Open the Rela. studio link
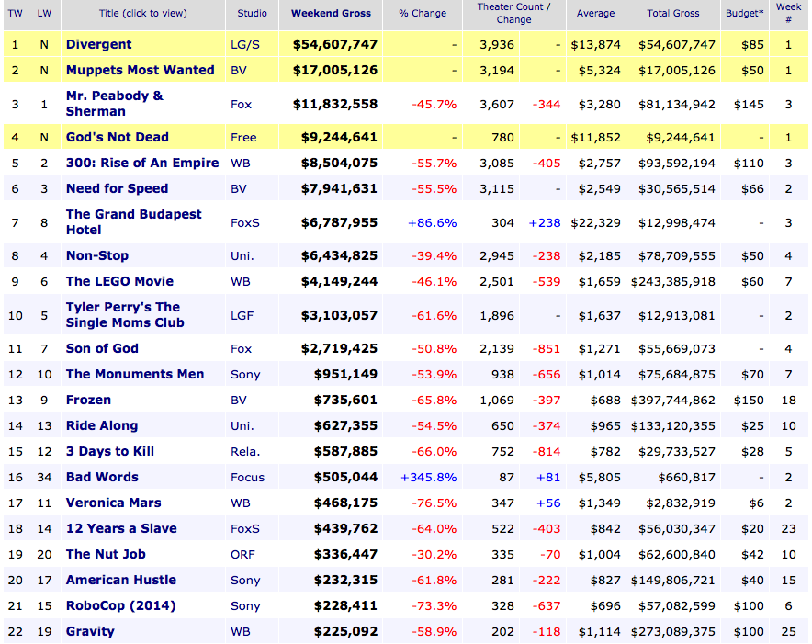812x644 pixels. pyautogui.click(x=245, y=452)
